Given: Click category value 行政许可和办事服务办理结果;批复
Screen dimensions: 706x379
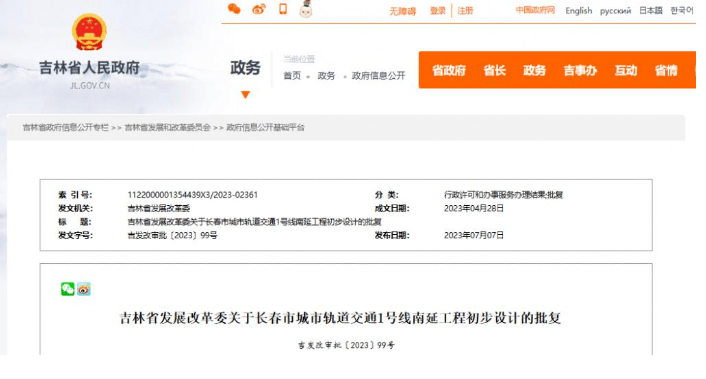Looking at the screenshot, I should point(503,195).
